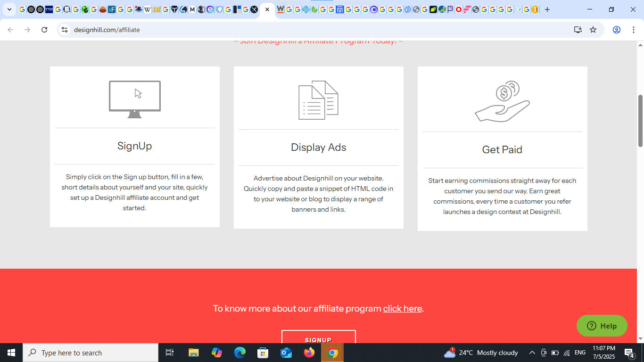Viewport: 644px width, 362px height.
Task: View site information icon in address bar
Action: click(65, 30)
